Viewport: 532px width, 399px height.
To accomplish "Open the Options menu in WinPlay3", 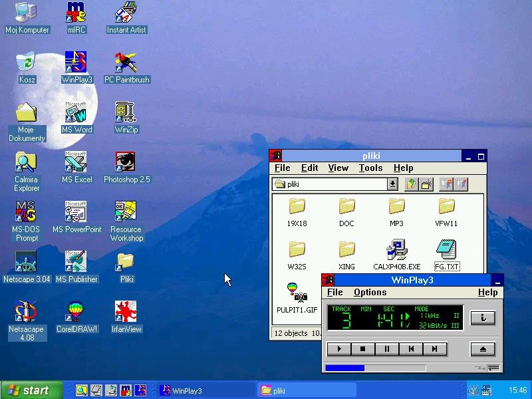I will tap(370, 292).
